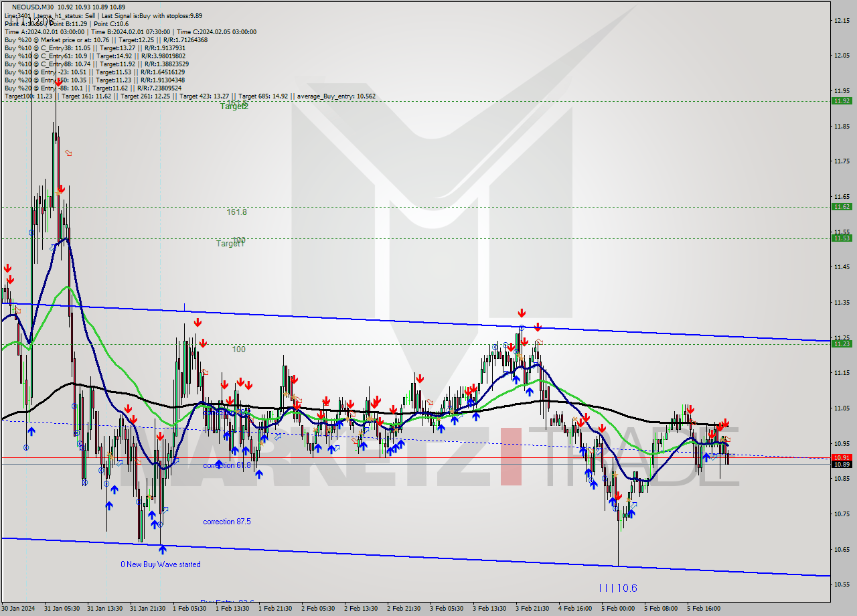The height and width of the screenshot is (616, 857).
Task: Click 'Buy %20 @ Market price' line
Action: pos(106,40)
